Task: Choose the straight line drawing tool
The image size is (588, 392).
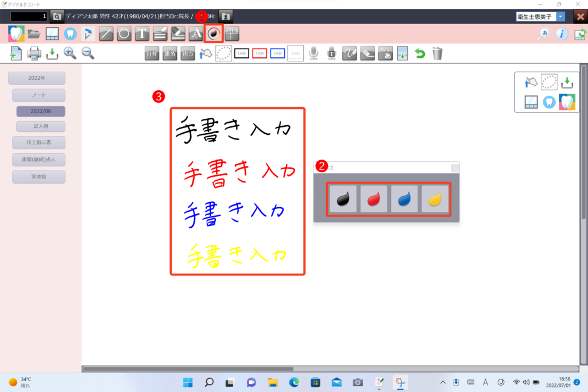Action: coord(106,34)
